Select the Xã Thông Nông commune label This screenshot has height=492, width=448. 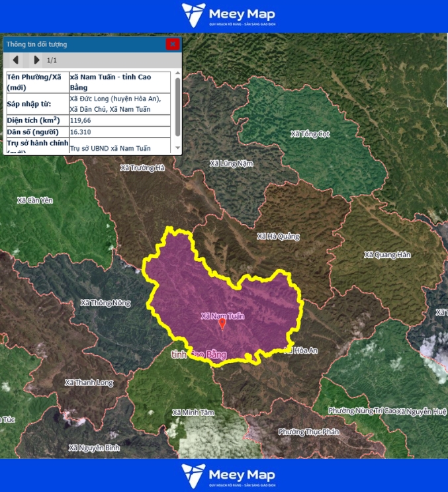105,304
